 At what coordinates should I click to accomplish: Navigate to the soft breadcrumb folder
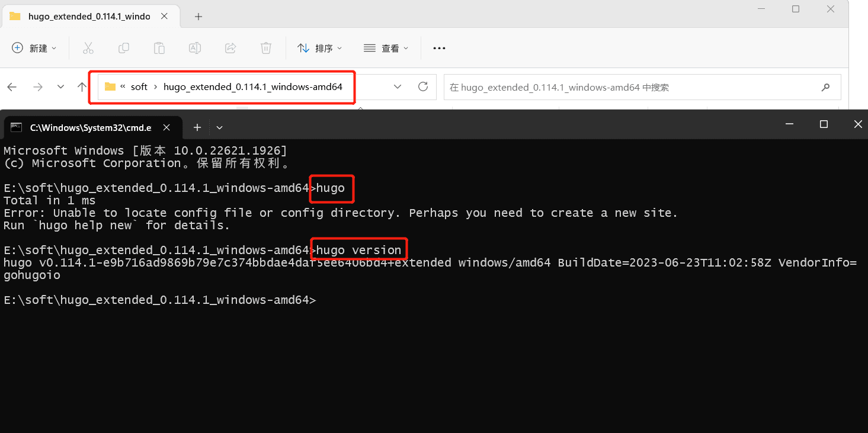pos(139,86)
